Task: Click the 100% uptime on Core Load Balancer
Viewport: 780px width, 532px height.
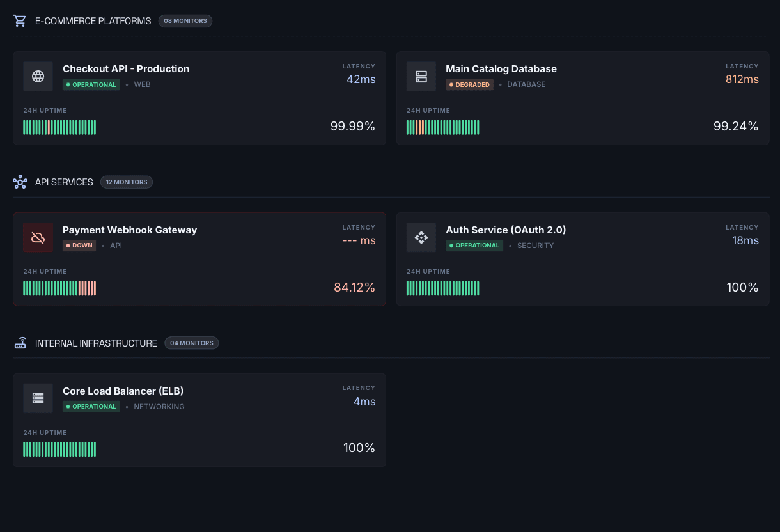Action: pos(359,448)
